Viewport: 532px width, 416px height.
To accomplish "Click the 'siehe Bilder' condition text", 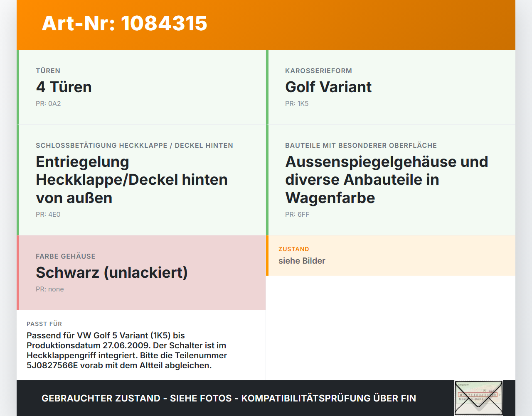I will (302, 261).
